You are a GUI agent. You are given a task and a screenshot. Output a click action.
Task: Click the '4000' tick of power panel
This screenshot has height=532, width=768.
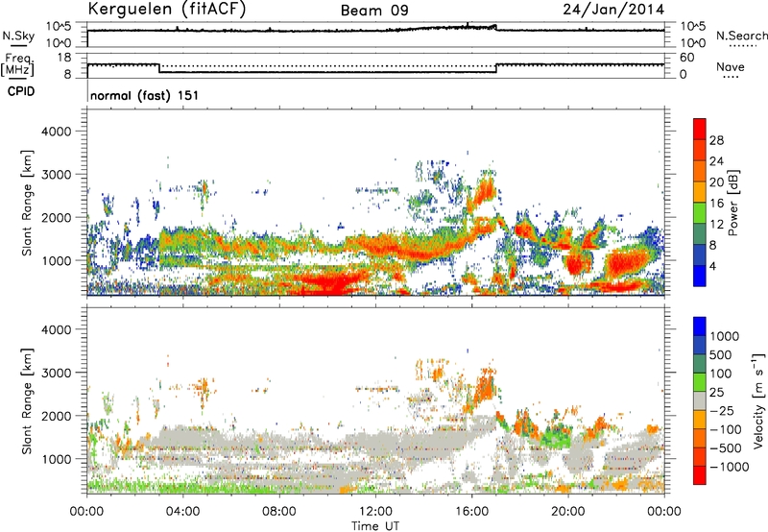click(56, 132)
